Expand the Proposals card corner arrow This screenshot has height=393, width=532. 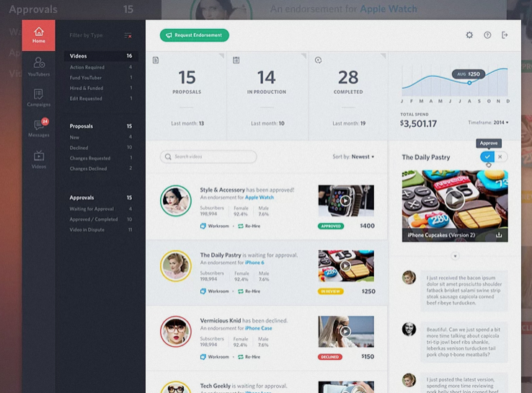point(222,56)
